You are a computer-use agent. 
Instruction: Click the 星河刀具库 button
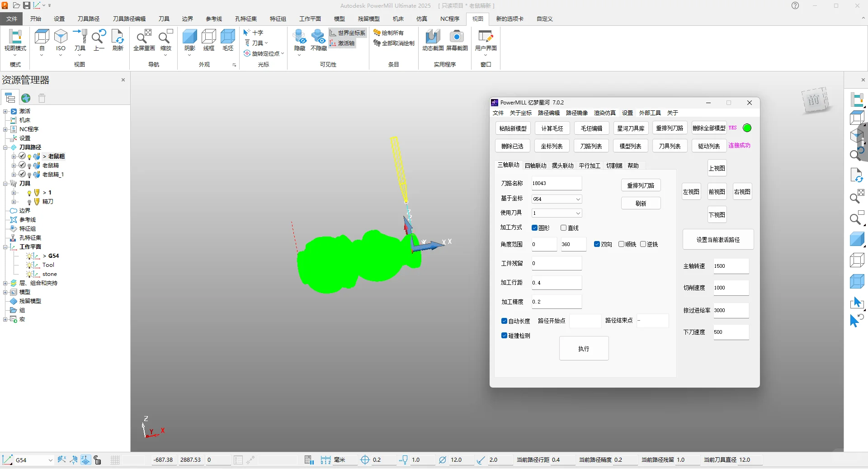coord(631,128)
